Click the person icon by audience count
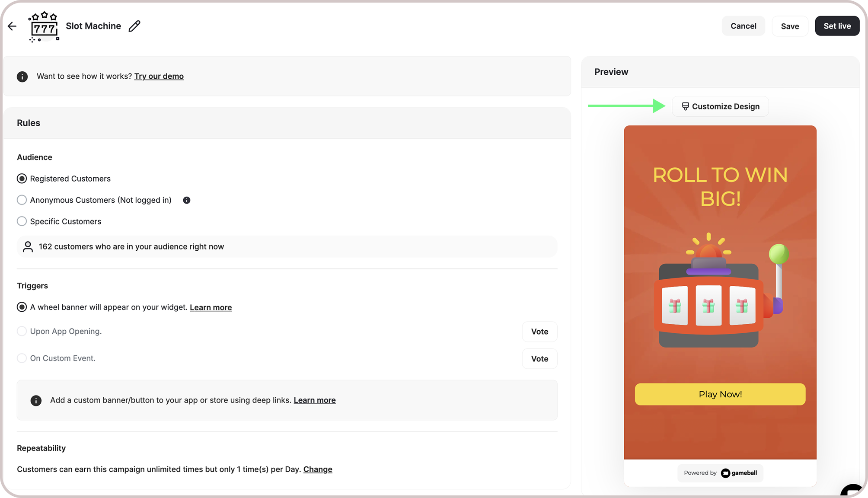Image resolution: width=868 pixels, height=498 pixels. click(x=28, y=247)
